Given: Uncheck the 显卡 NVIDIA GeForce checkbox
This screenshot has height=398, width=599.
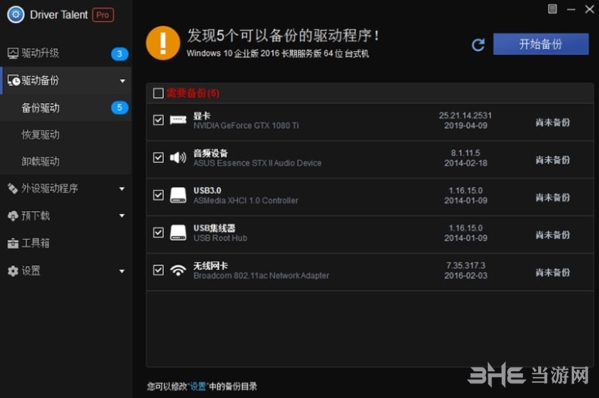Looking at the screenshot, I should click(x=158, y=120).
